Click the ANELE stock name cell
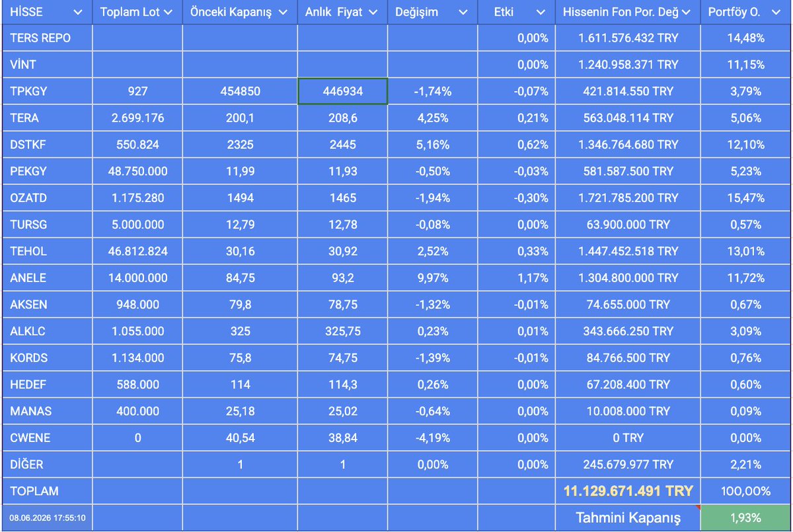This screenshot has width=793, height=532. [x=46, y=278]
